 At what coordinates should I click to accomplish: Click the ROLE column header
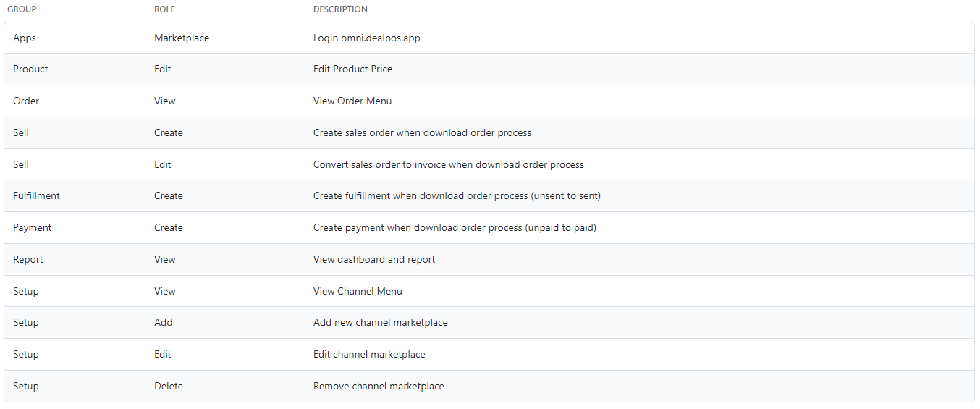164,9
